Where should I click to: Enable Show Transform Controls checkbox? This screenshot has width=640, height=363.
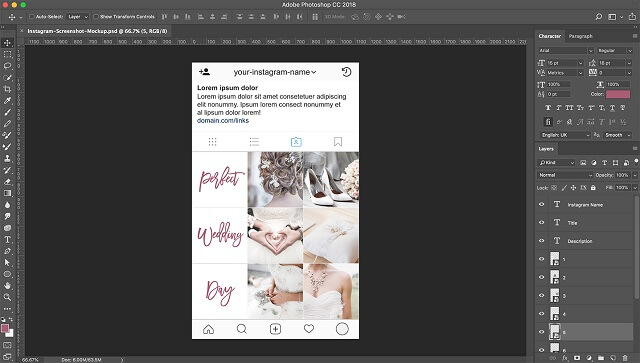point(96,17)
